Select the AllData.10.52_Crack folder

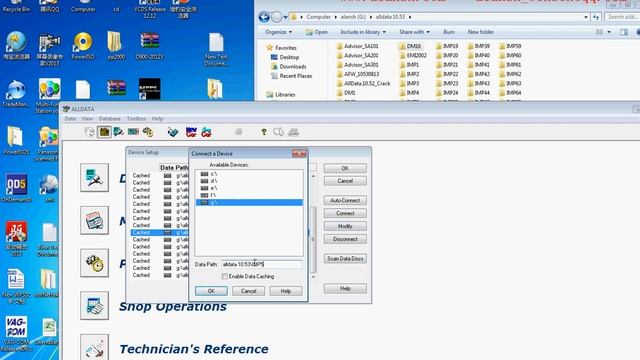click(363, 83)
